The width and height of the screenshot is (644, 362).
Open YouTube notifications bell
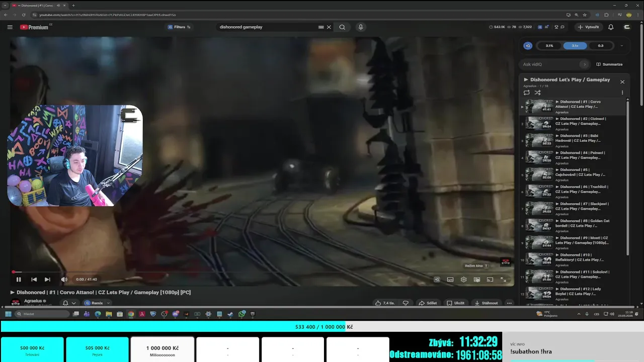point(611,27)
